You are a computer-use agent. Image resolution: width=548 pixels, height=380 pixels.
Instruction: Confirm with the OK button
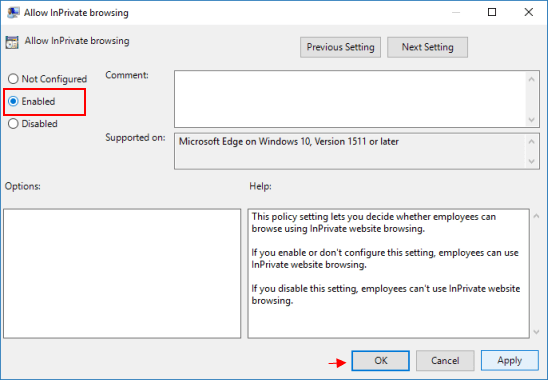click(381, 360)
